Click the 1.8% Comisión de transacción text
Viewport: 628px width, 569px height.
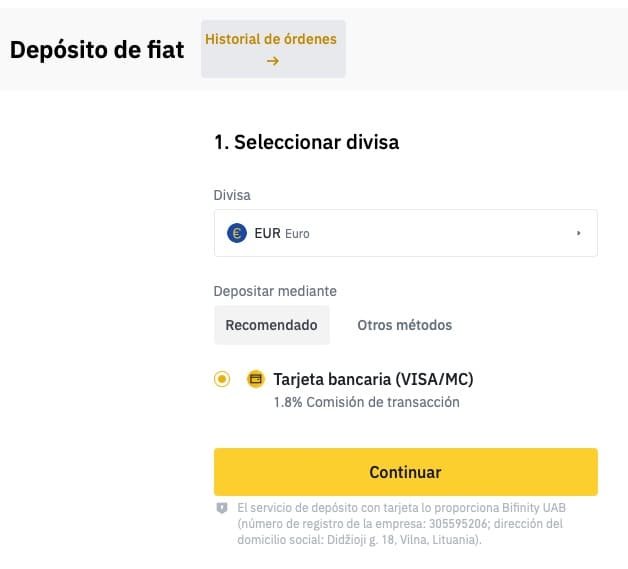pos(366,402)
